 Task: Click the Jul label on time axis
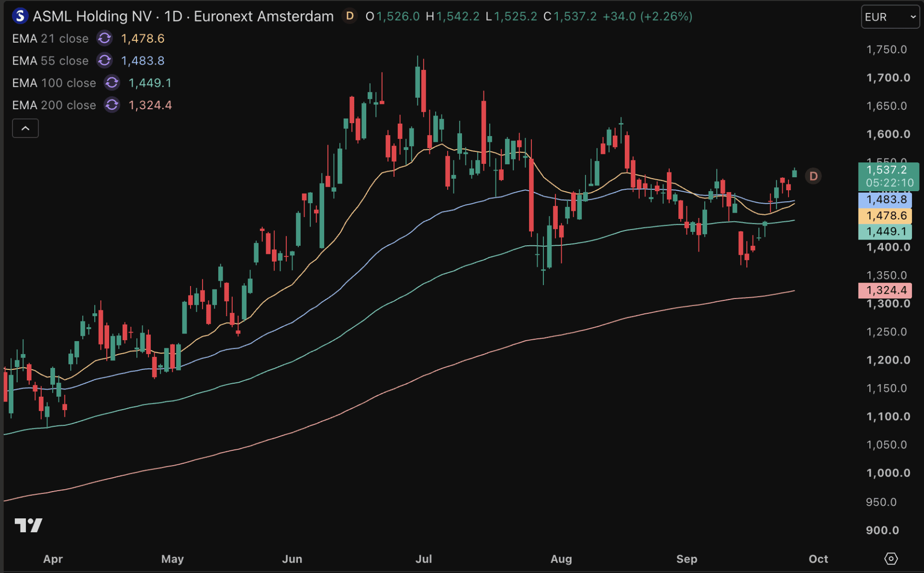424,559
